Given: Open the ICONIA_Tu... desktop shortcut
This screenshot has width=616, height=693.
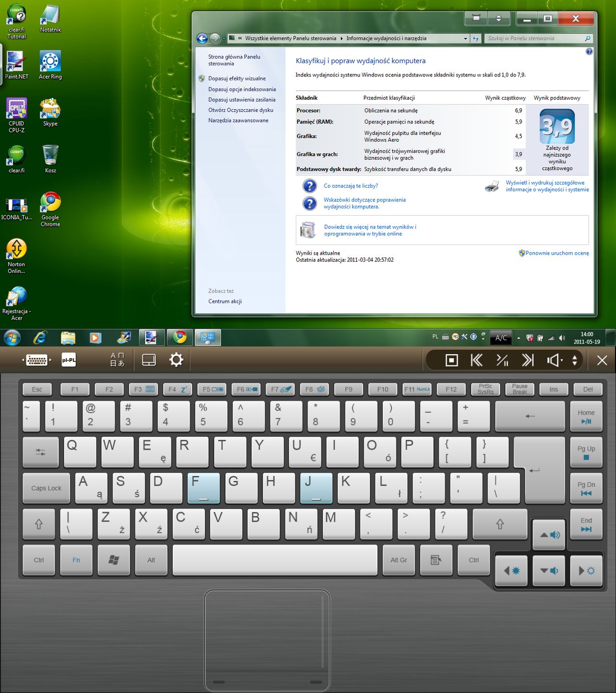Looking at the screenshot, I should point(16,209).
